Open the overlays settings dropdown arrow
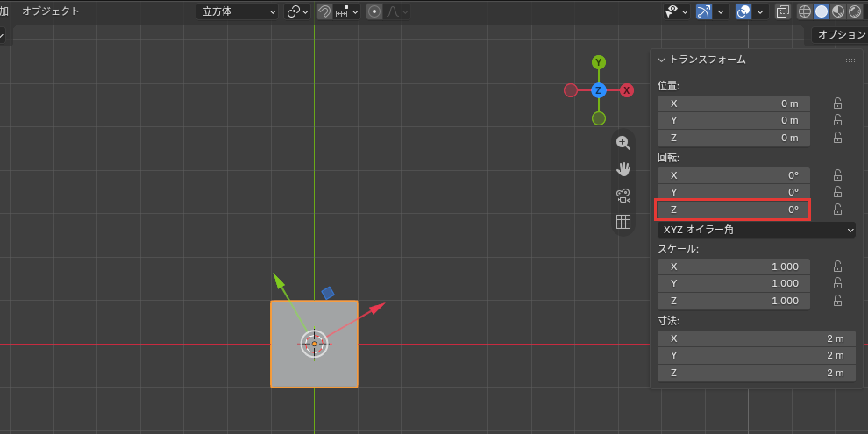The image size is (868, 434). click(x=761, y=11)
